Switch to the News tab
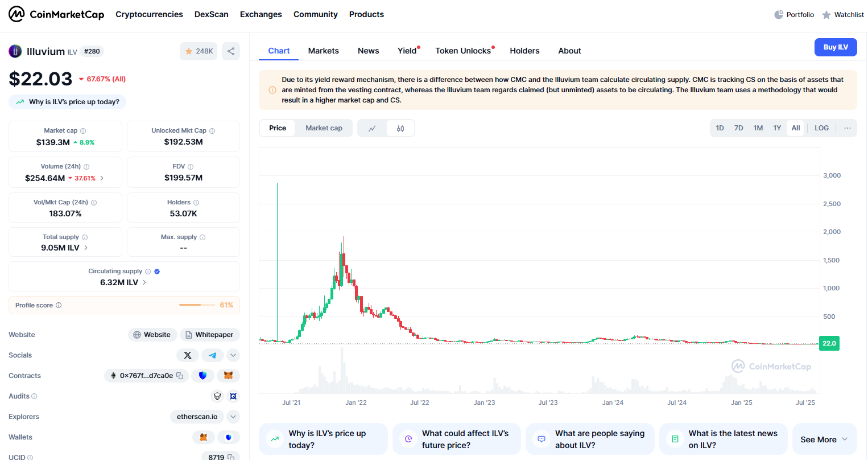 coord(369,51)
